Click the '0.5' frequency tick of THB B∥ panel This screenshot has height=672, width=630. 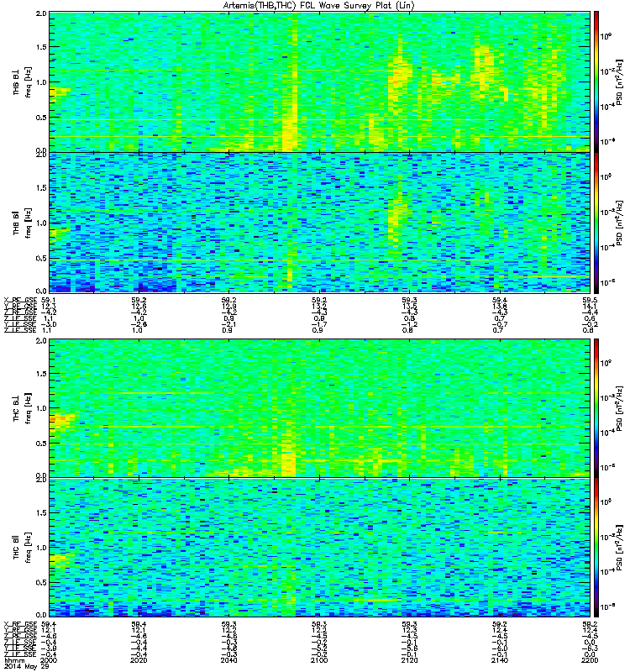[x=41, y=258]
